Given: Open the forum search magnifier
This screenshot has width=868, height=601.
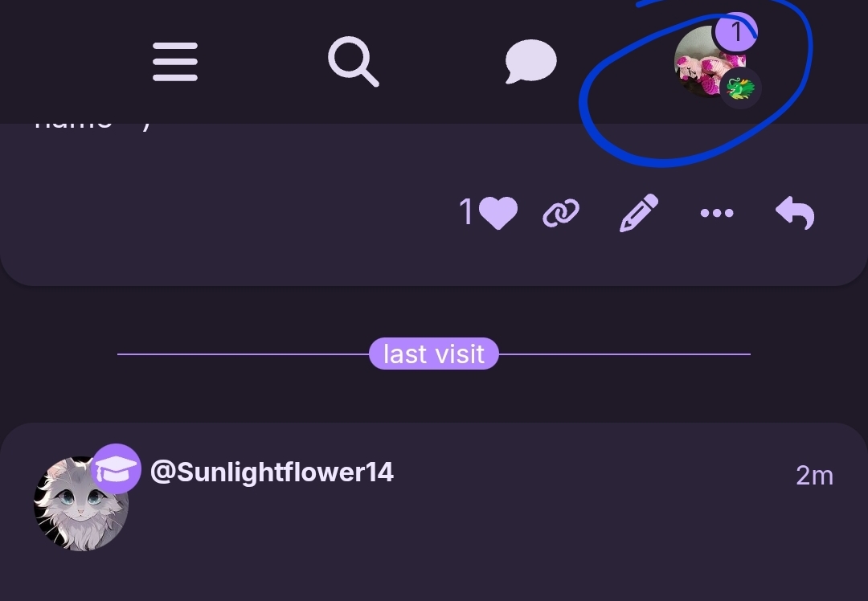Looking at the screenshot, I should pos(353,61).
